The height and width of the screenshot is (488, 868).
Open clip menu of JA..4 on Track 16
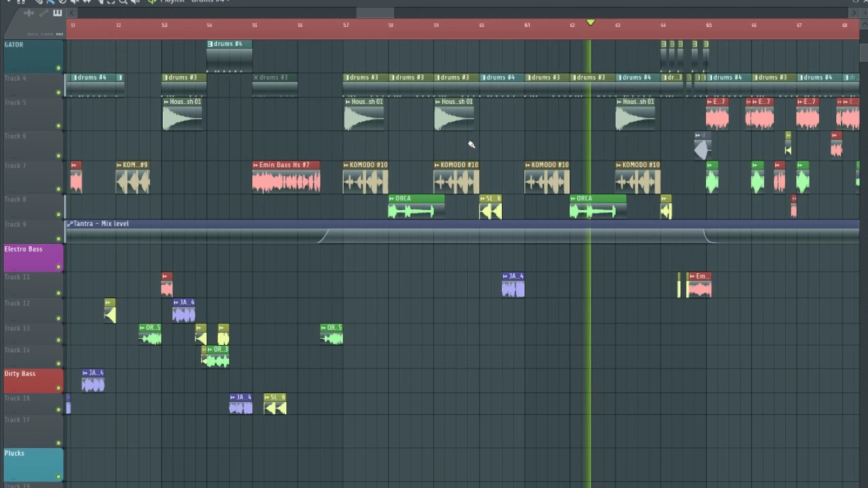click(233, 397)
